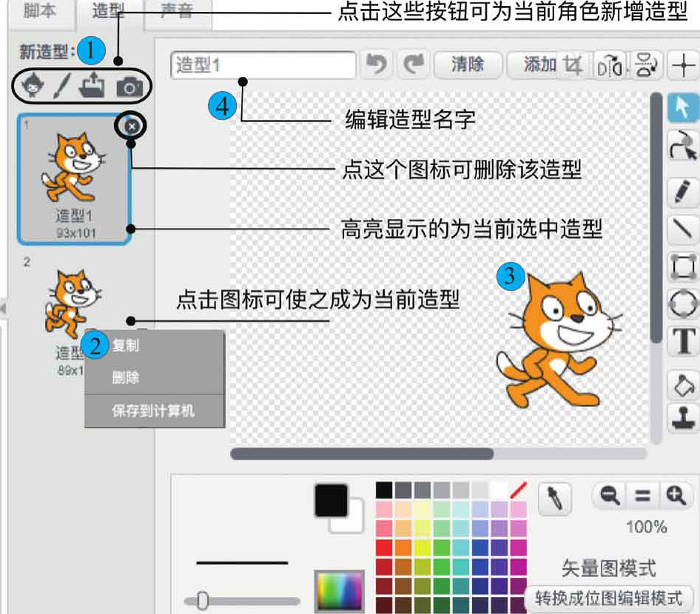Switch to the 脚本 tab
Image resolution: width=700 pixels, height=614 pixels.
[40, 13]
